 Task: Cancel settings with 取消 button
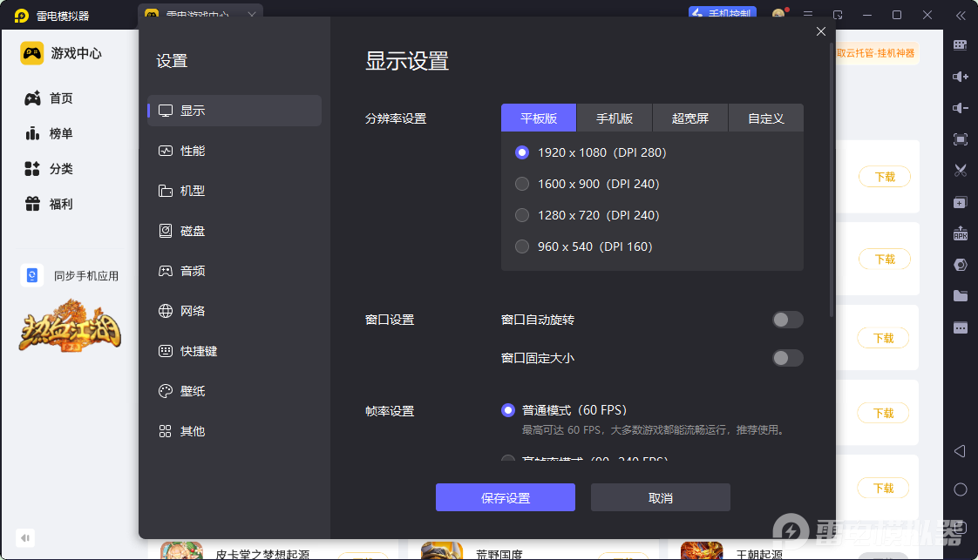(660, 497)
